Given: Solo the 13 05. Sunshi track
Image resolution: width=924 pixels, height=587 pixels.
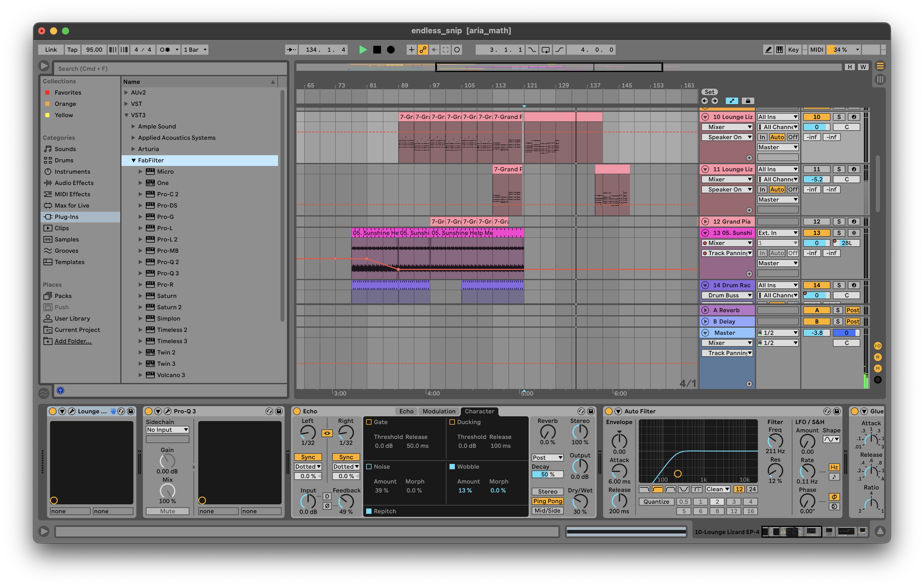Looking at the screenshot, I should click(x=839, y=233).
